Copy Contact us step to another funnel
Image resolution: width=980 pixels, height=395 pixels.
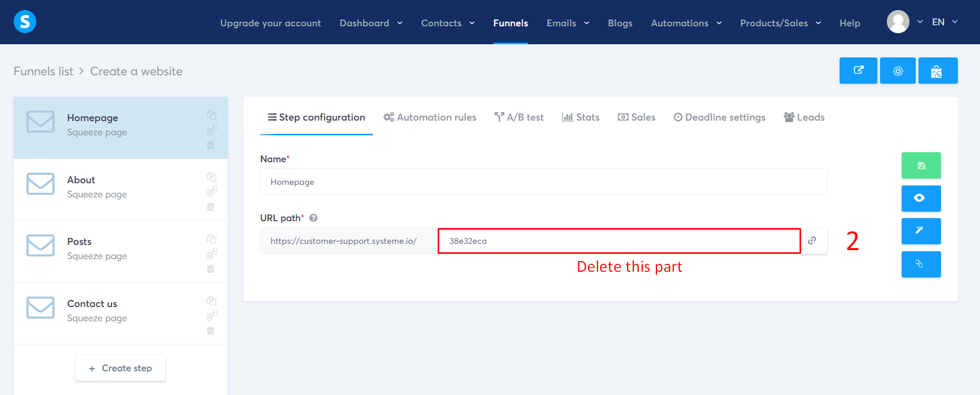(211, 315)
